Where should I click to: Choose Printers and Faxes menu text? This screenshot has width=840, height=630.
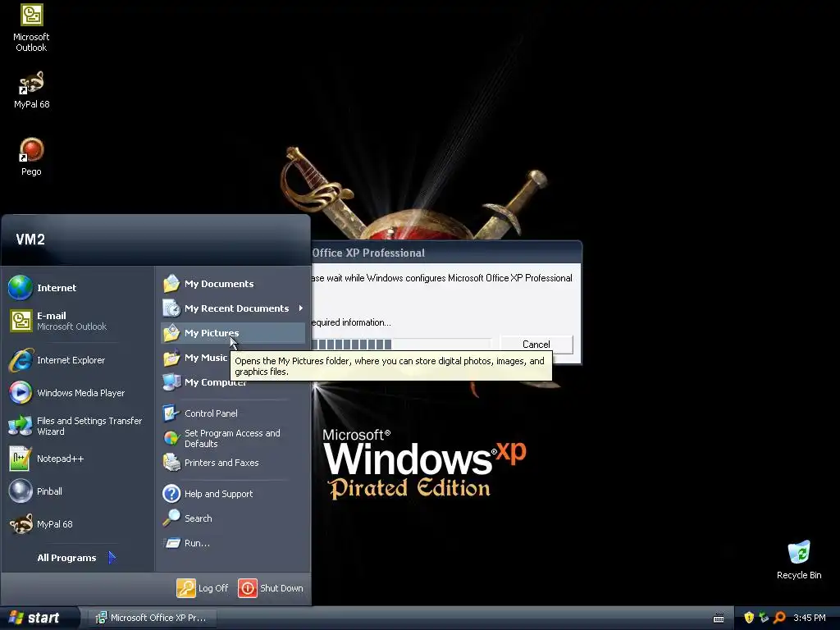click(x=221, y=463)
